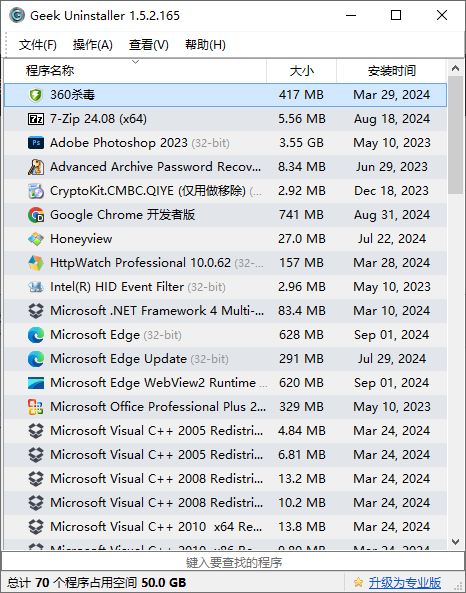Sort by 大小 column header
Viewport: 466px width, 593px height.
301,71
